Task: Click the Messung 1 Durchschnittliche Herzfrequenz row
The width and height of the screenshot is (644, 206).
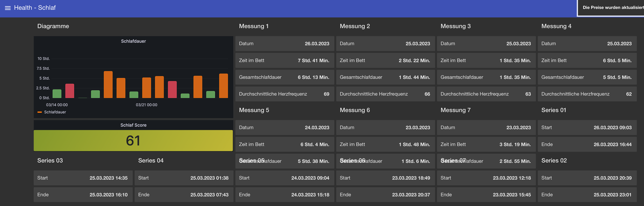Action: coord(285,94)
